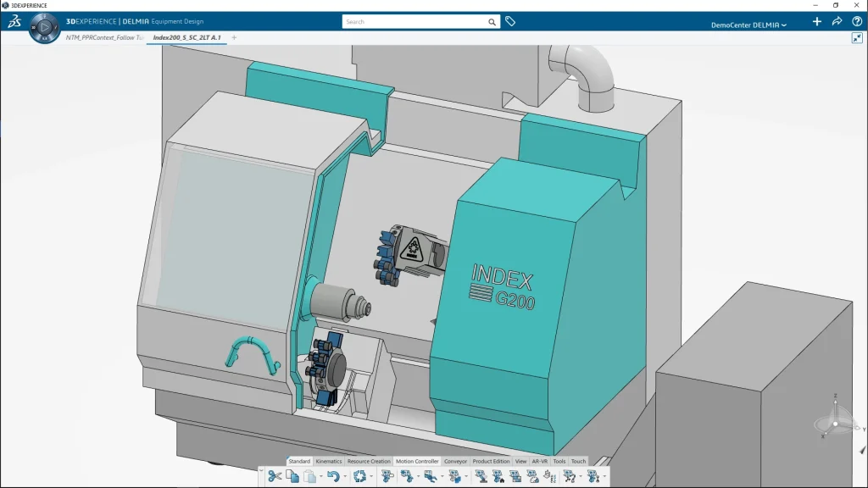Open the 3DEXPERIENCE compass

(x=44, y=28)
